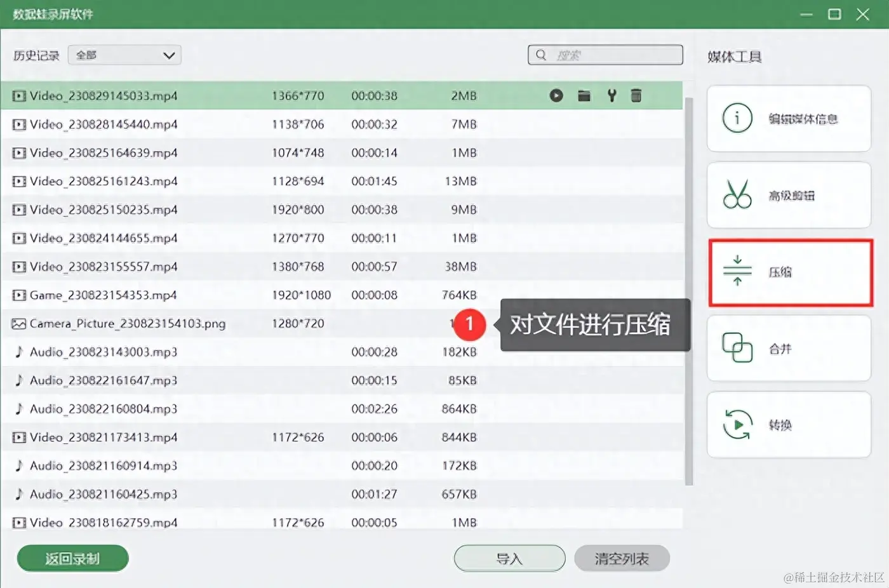The image size is (889, 588).
Task: Select the row Camera_Picture_230823154103.png
Action: click(x=342, y=324)
